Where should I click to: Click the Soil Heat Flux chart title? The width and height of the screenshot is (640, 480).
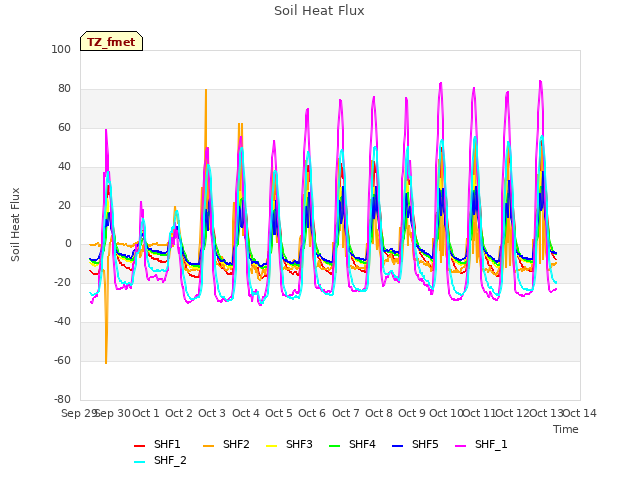point(319,11)
